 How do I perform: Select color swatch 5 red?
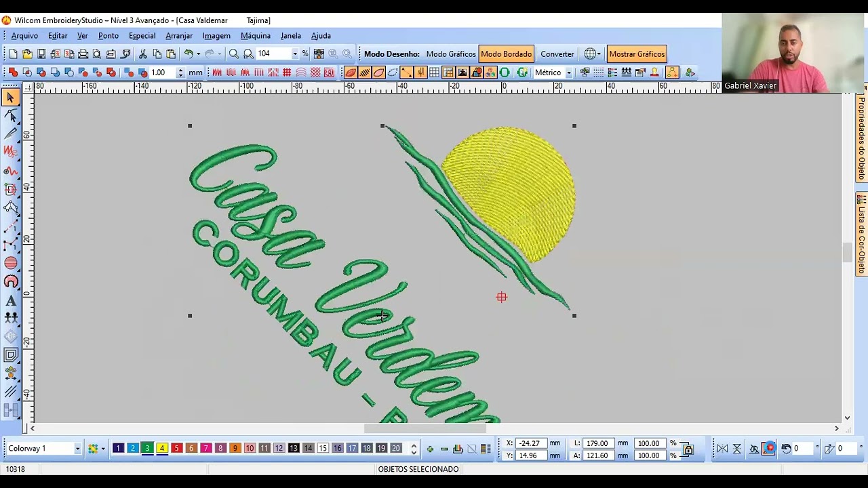point(176,449)
